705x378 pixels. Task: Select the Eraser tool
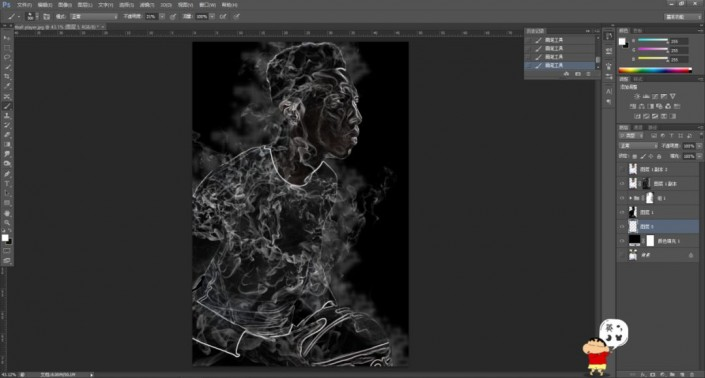click(x=7, y=135)
